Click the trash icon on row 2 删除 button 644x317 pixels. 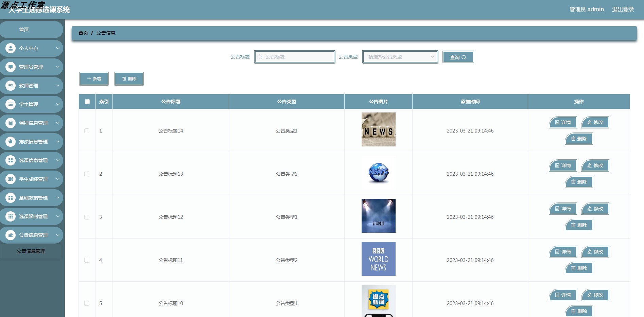573,182
